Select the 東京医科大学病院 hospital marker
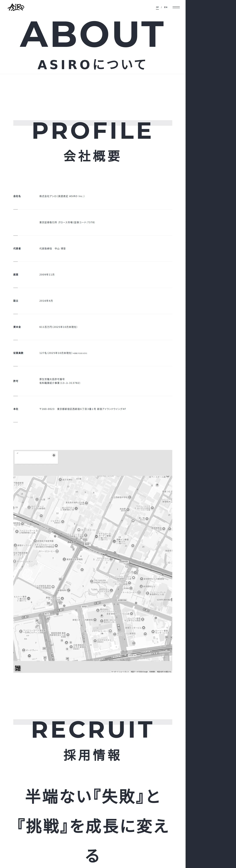 point(64,559)
